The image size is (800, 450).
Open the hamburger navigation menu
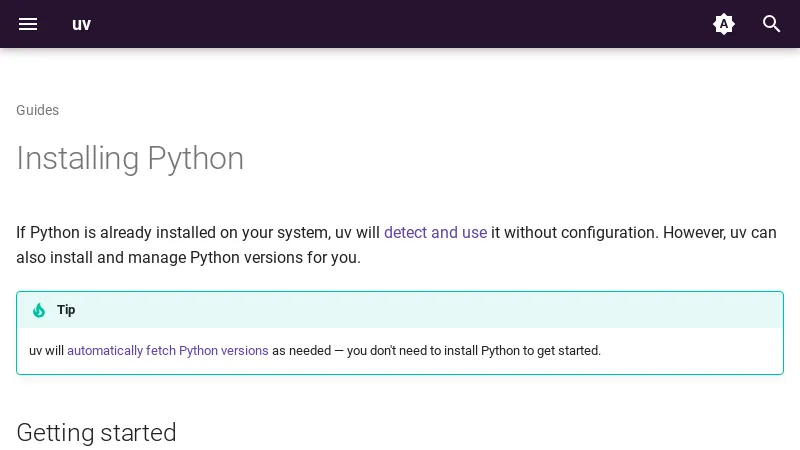click(28, 24)
